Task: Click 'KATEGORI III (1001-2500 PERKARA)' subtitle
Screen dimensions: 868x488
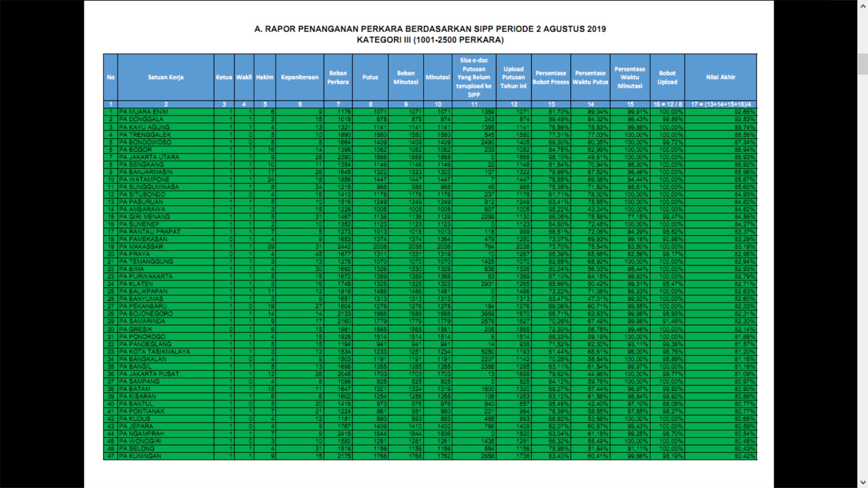Action: point(430,40)
